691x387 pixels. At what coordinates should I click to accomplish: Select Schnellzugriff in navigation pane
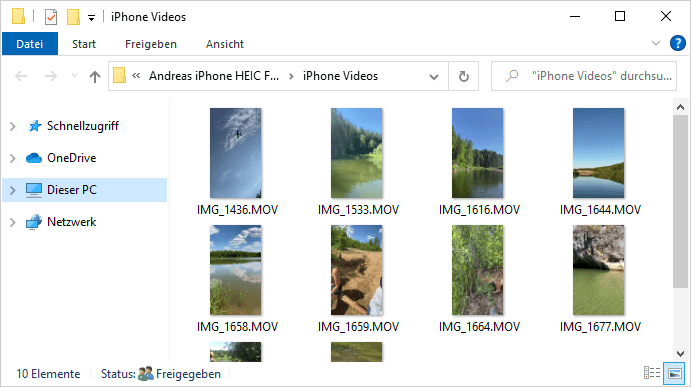(x=83, y=126)
